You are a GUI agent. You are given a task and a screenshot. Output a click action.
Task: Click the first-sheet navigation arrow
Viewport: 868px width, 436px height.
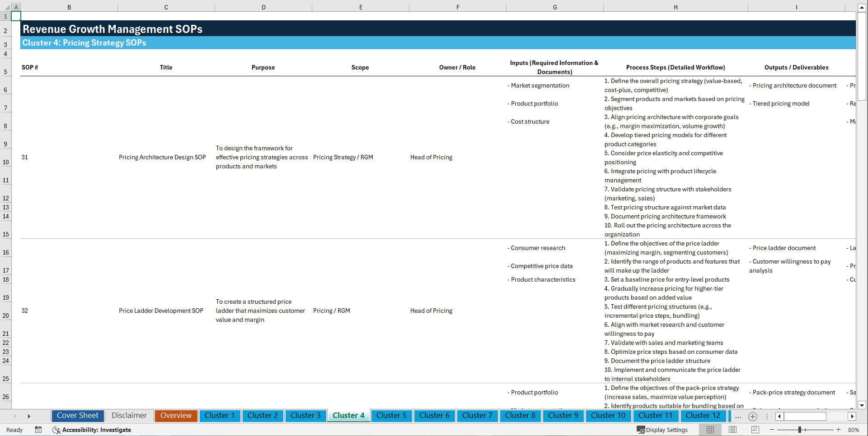click(15, 416)
